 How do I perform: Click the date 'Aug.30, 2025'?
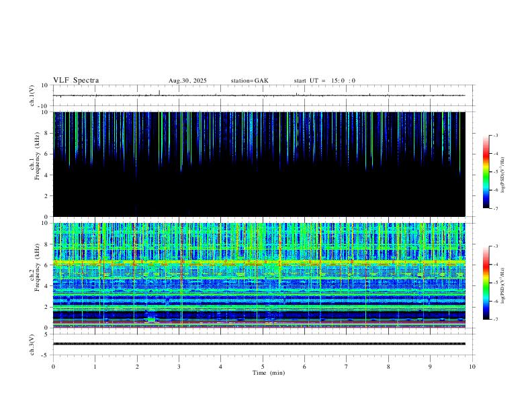[x=187, y=81]
